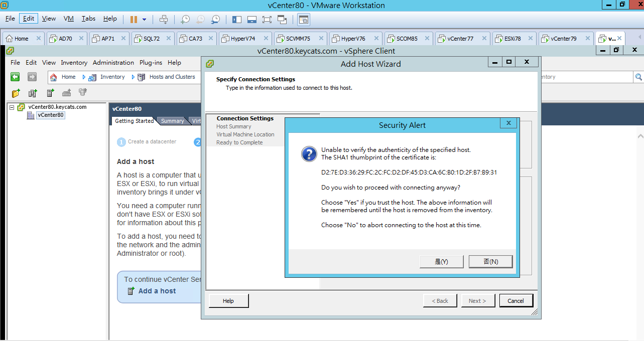Select the vCenter80 datacenter tree item
The height and width of the screenshot is (341, 644).
coord(51,115)
